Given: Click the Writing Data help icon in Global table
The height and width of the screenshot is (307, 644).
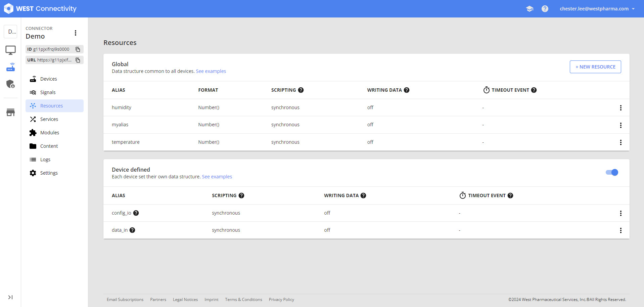Looking at the screenshot, I should point(407,90).
